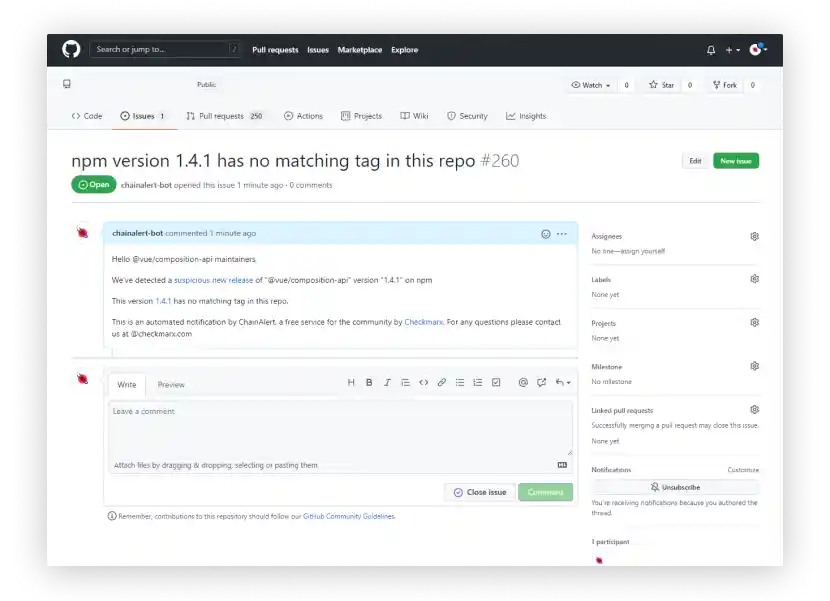Open the saved replies dropdown
The image size is (830, 601).
point(563,382)
